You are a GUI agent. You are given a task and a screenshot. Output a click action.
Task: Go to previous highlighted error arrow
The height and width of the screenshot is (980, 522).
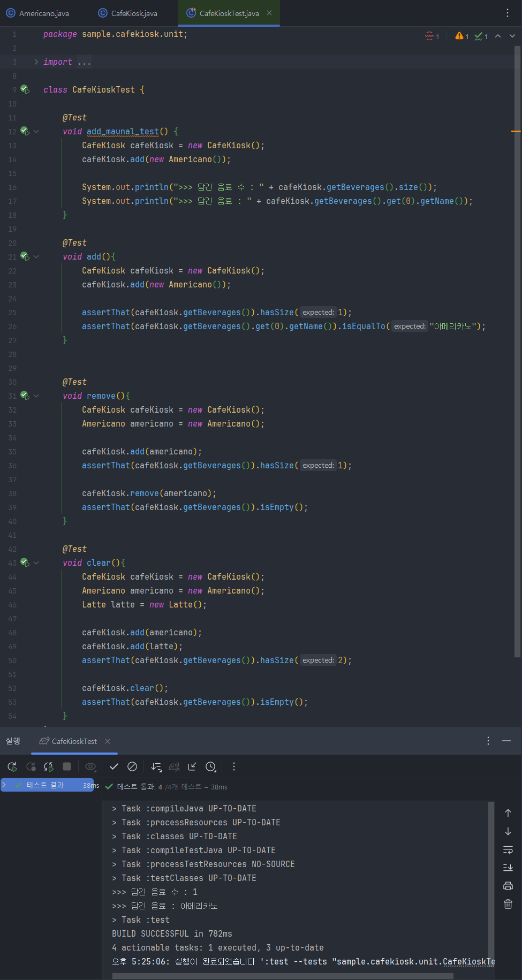(498, 36)
